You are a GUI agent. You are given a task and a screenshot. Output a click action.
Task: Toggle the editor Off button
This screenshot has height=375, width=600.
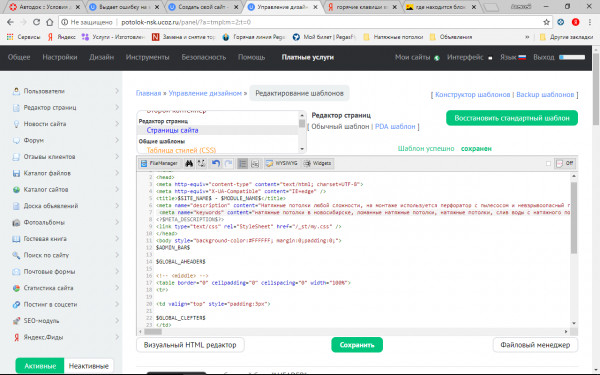tap(565, 163)
